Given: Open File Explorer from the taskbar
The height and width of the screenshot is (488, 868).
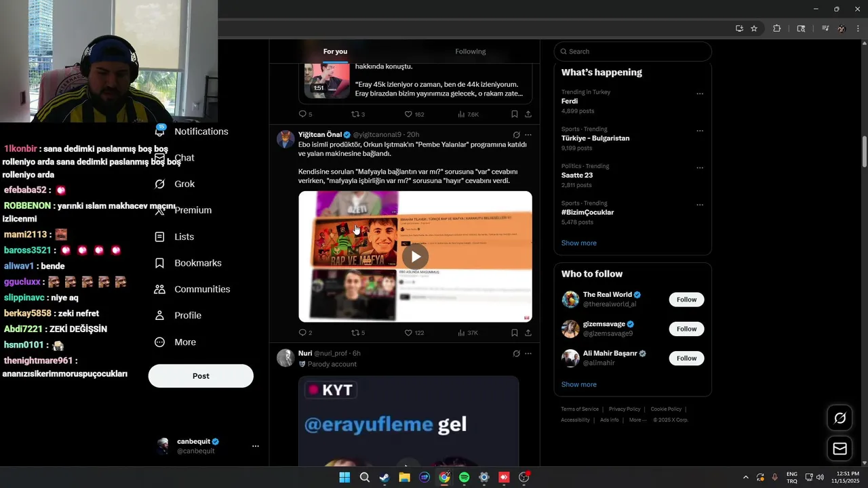Looking at the screenshot, I should tap(404, 477).
